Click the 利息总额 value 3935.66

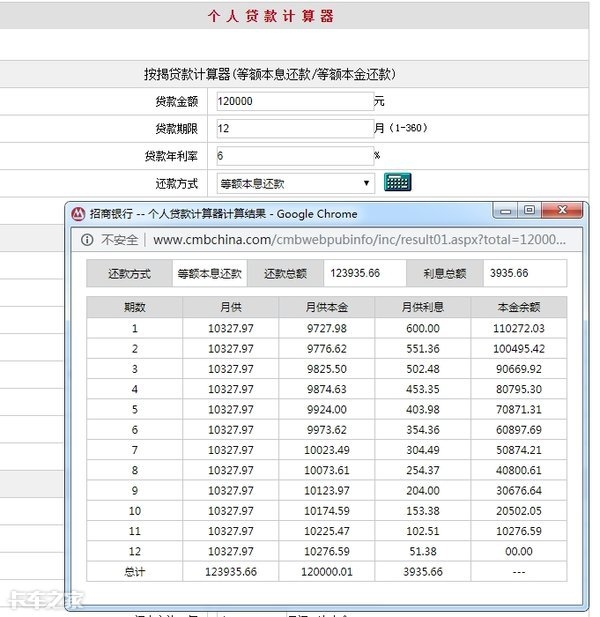pos(509,273)
